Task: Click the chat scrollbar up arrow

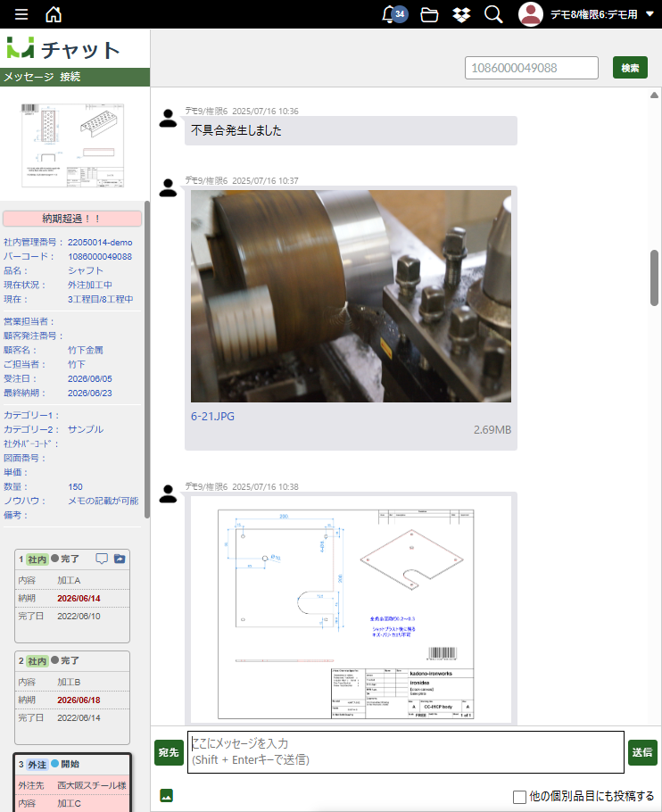Action: coord(654,95)
